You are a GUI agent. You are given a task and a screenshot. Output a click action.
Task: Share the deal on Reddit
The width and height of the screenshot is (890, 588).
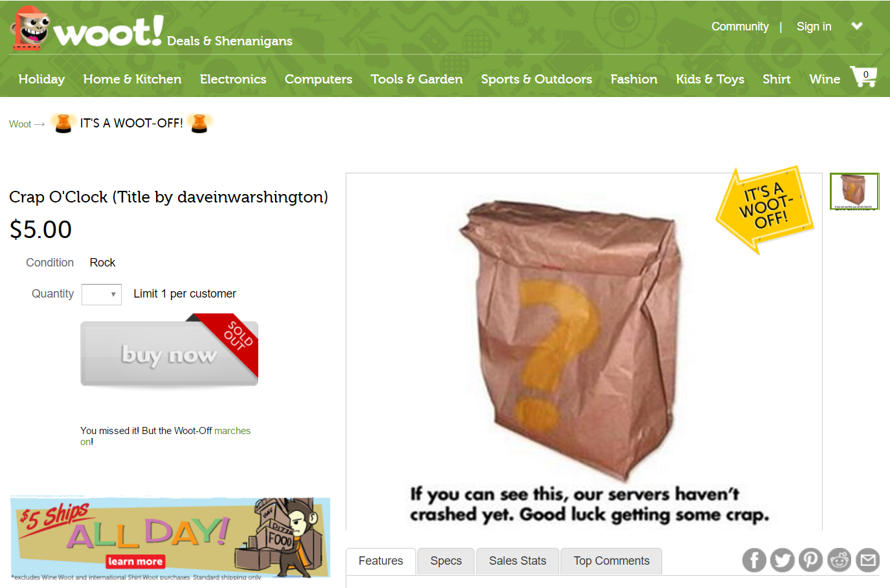pyautogui.click(x=840, y=560)
